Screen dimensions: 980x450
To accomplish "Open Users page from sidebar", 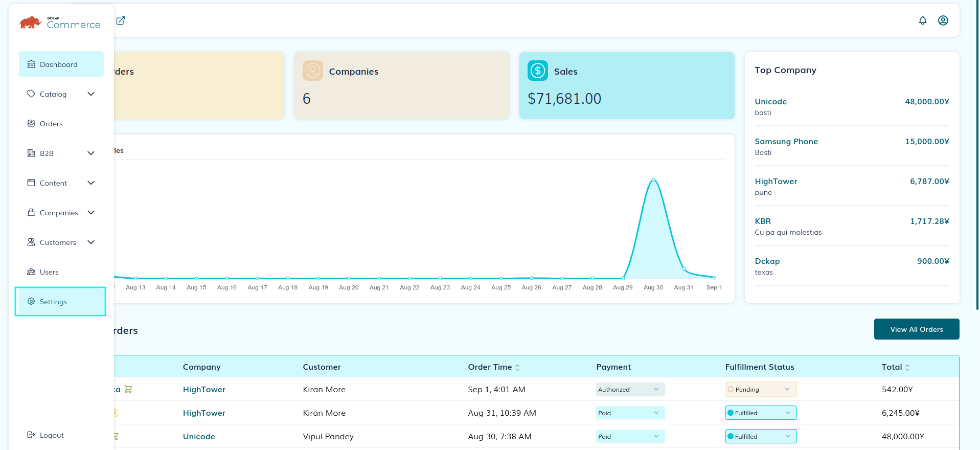I will coord(49,272).
